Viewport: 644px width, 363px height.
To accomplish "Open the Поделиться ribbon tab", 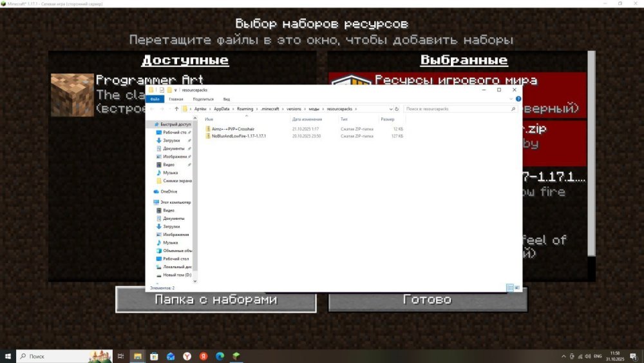I will click(204, 99).
